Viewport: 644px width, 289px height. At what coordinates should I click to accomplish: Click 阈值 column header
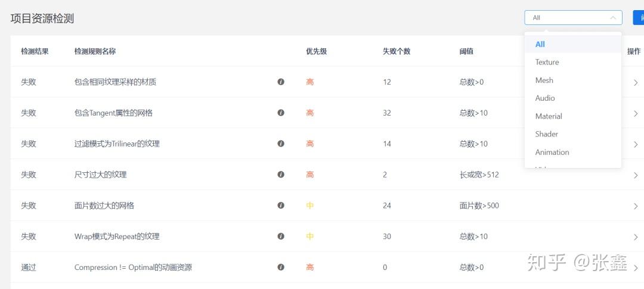466,51
